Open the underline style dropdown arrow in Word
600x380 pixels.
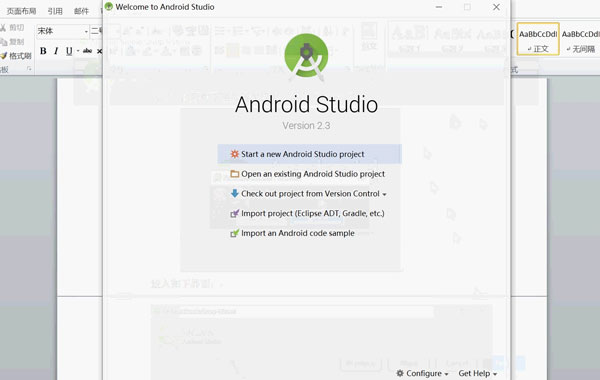(x=78, y=51)
